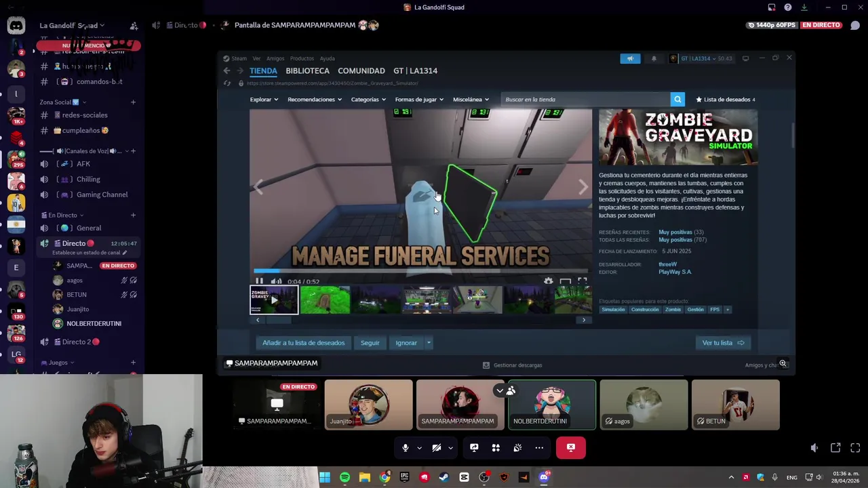
Task: Open activities icon in call controls
Action: click(x=496, y=448)
